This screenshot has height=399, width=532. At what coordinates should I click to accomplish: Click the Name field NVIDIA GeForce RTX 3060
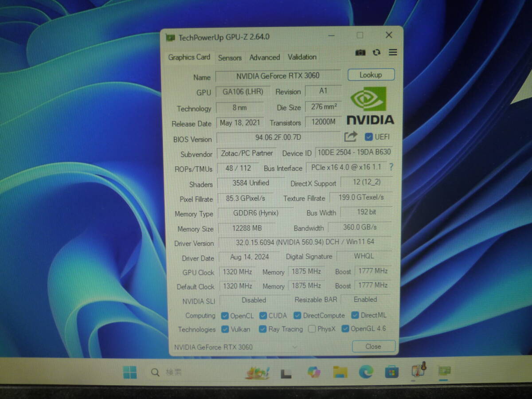click(x=278, y=76)
